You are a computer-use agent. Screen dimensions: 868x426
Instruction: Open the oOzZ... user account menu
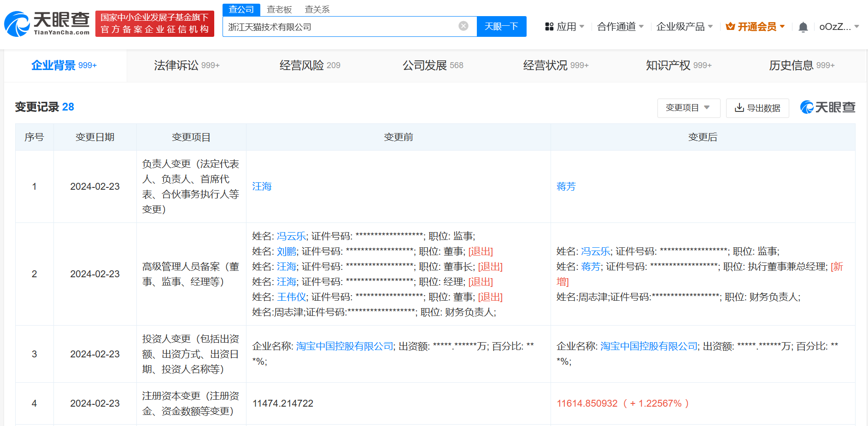pyautogui.click(x=839, y=27)
